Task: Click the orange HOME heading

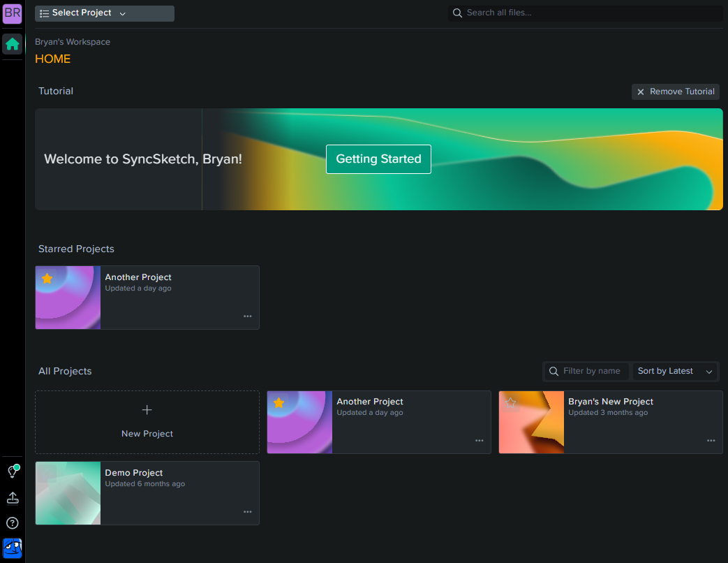Action: [x=52, y=59]
